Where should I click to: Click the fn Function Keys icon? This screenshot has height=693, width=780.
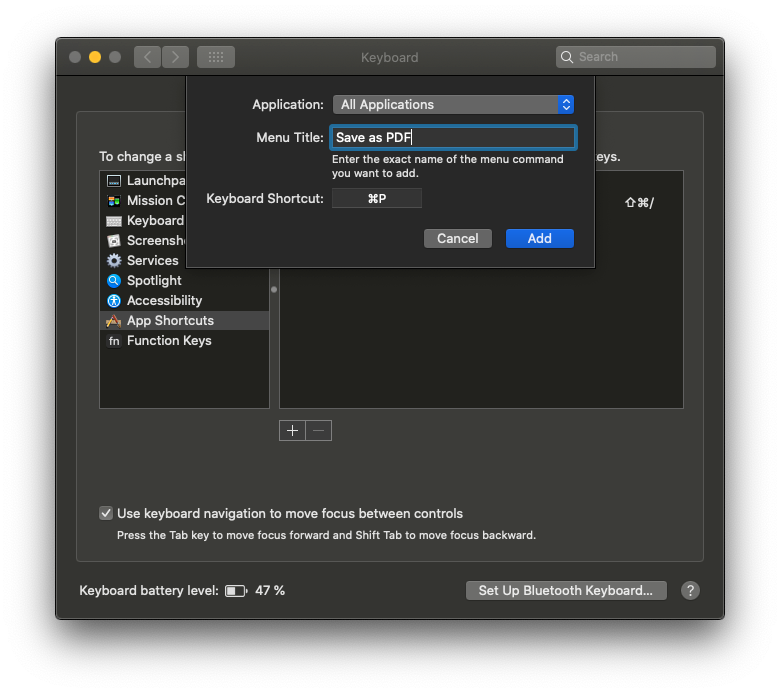tap(114, 341)
